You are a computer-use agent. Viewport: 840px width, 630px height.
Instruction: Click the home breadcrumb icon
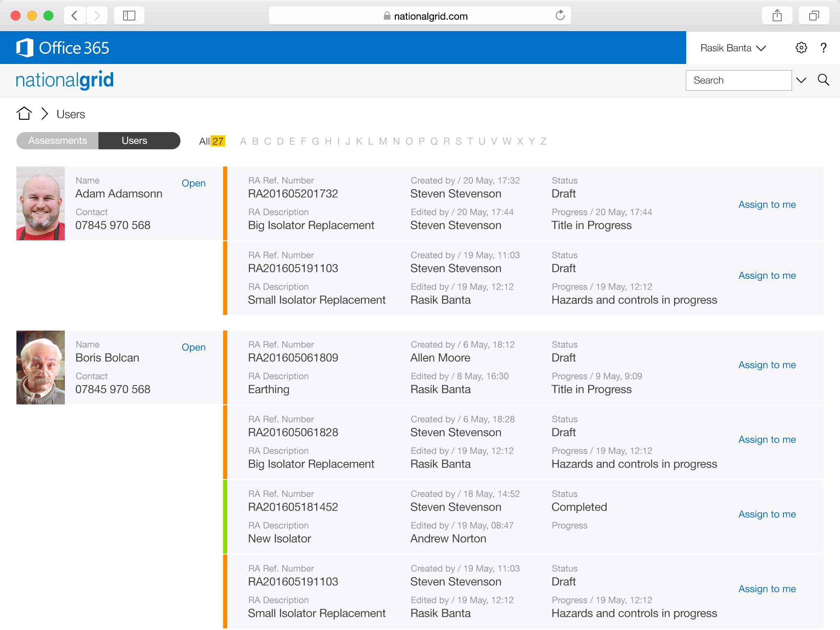point(24,114)
